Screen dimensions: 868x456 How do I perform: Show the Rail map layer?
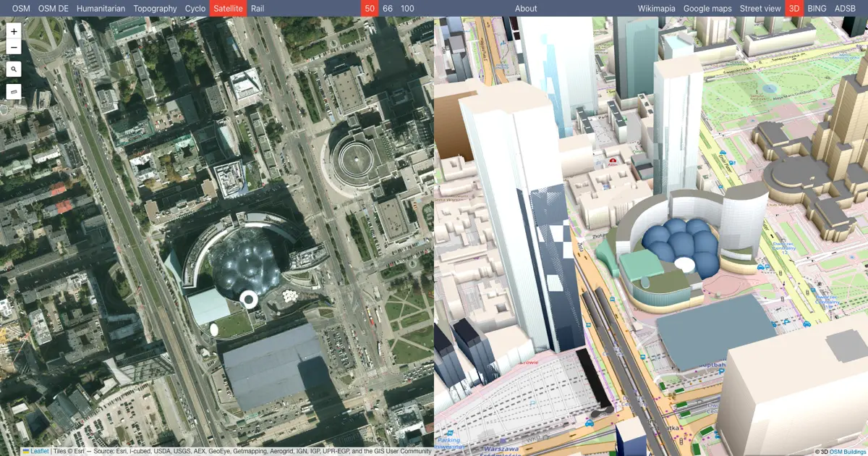click(x=258, y=9)
